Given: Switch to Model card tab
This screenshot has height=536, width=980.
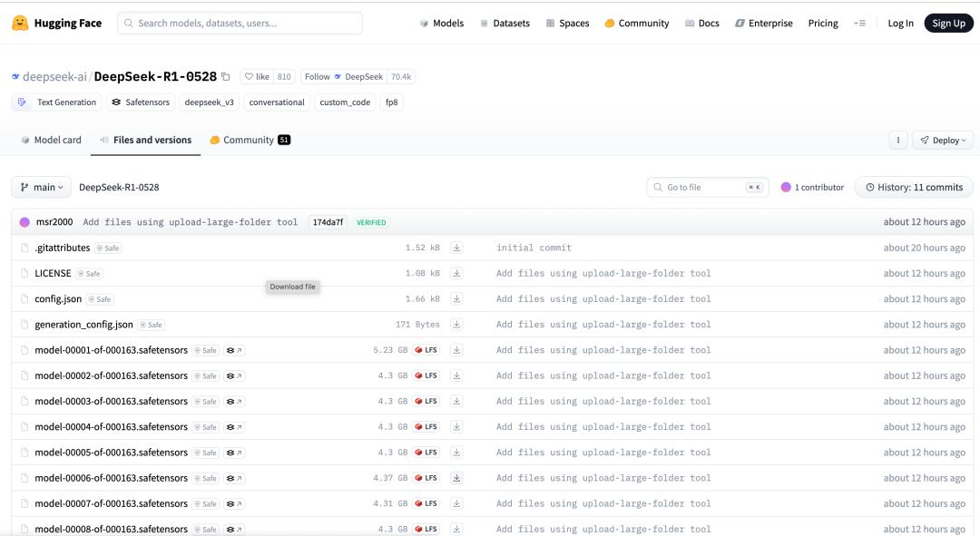Looking at the screenshot, I should 51,140.
